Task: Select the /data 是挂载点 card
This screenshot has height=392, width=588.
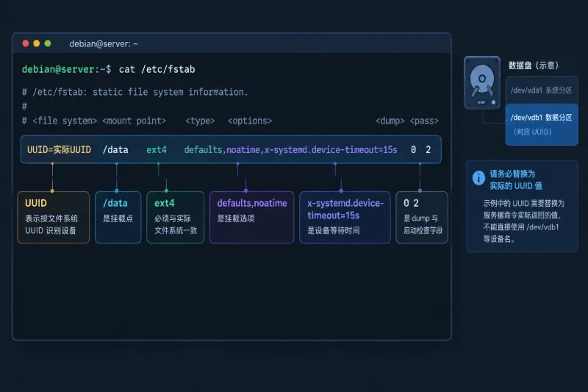Action: click(118, 218)
